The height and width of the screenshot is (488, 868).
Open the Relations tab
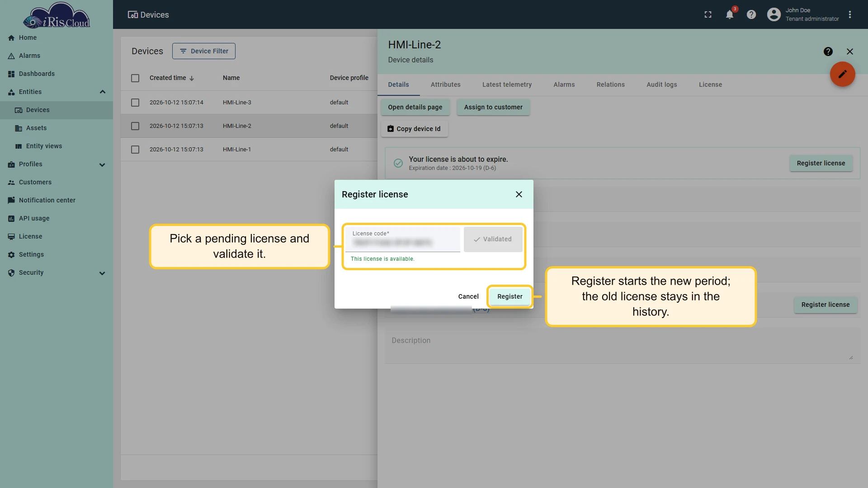tap(611, 84)
